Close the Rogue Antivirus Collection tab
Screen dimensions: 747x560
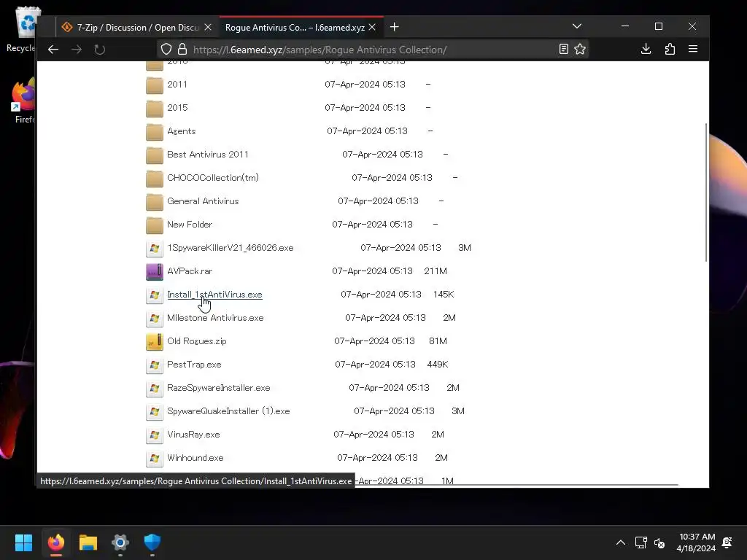pos(372,28)
